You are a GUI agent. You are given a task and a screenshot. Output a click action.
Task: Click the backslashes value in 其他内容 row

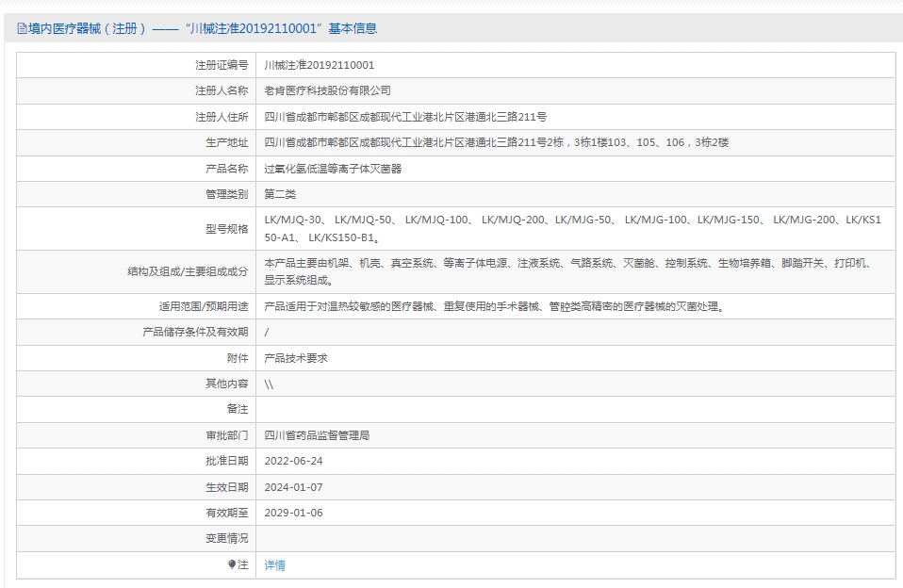click(269, 384)
